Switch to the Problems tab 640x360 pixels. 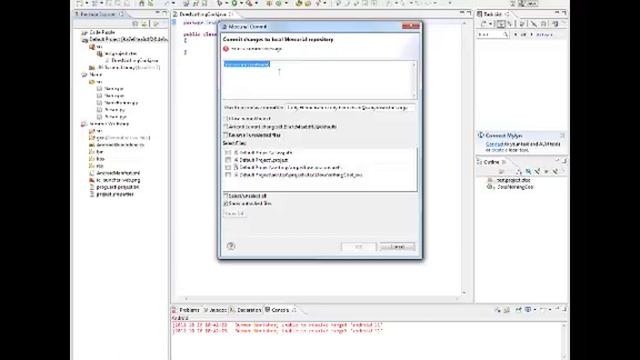click(186, 310)
